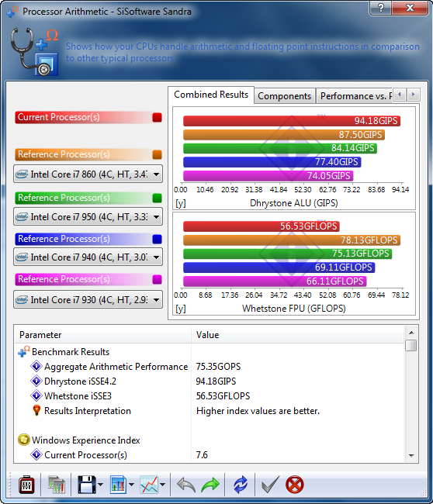Click the Results Interpretation lightbulb icon

click(x=36, y=410)
